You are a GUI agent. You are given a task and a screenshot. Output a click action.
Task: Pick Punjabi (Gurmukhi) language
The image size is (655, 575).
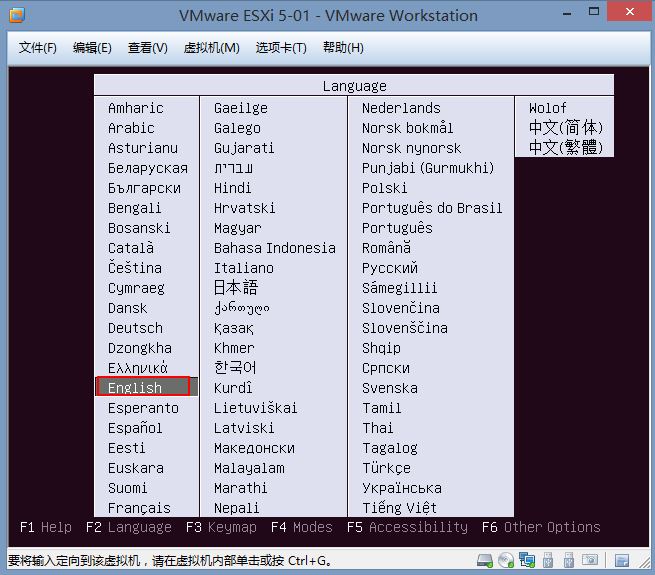tap(428, 168)
